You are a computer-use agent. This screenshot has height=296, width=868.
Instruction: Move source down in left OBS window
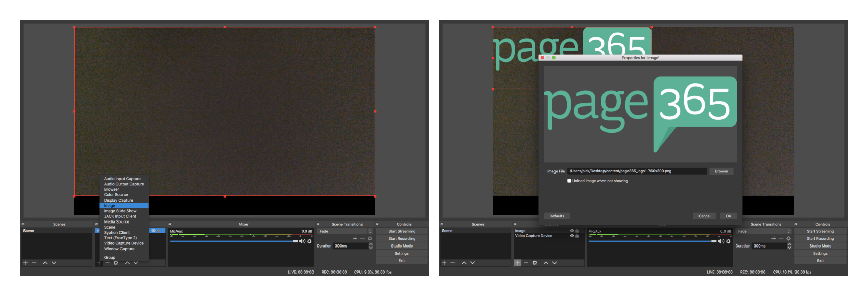pos(136,263)
